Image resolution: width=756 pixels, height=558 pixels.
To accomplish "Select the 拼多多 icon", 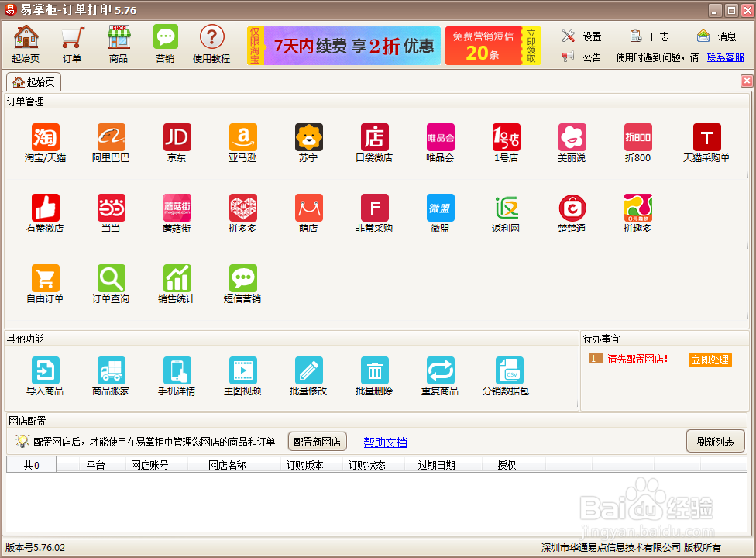I will 242,213.
